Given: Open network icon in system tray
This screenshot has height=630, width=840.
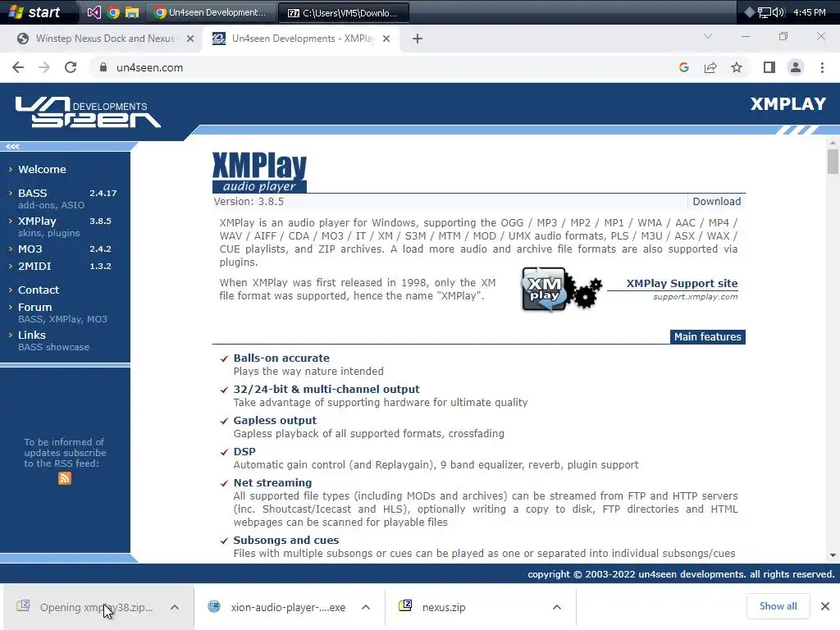Looking at the screenshot, I should coord(764,12).
